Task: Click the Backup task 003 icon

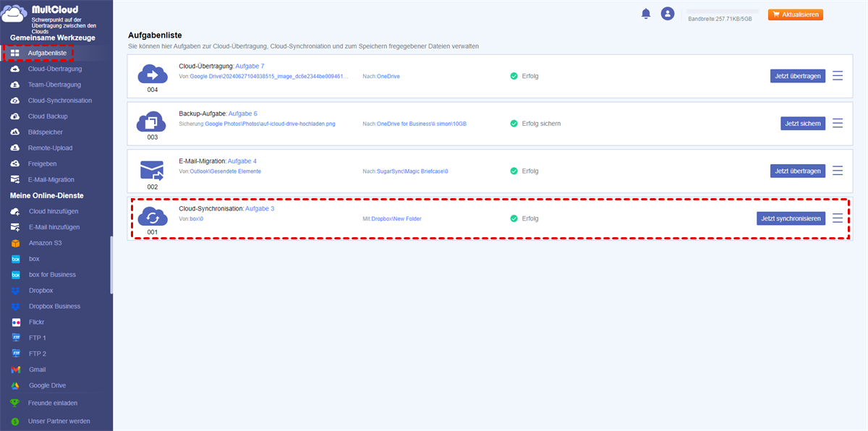Action: [x=152, y=121]
